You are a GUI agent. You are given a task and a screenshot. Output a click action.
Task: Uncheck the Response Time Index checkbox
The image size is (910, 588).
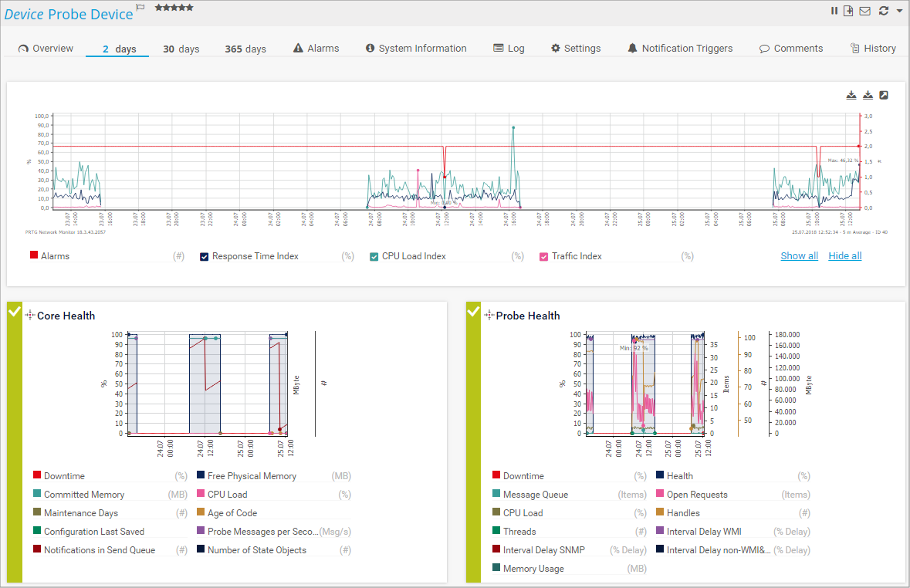coord(205,256)
